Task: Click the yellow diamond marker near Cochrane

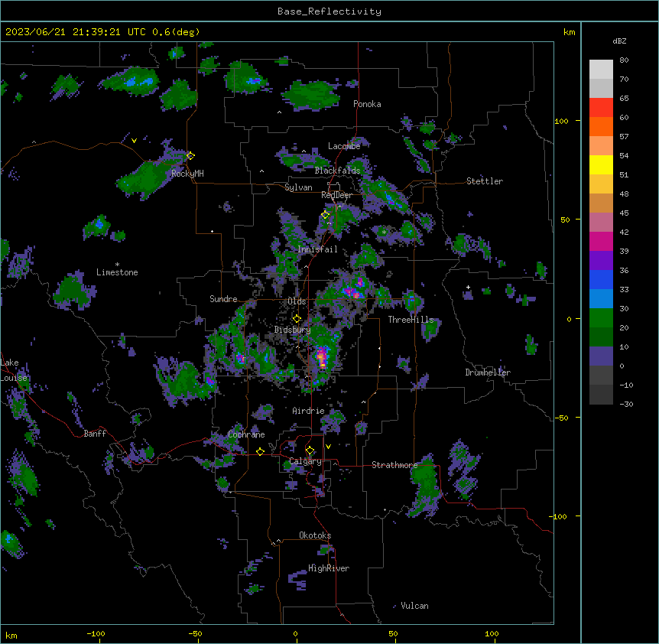Action: (260, 451)
